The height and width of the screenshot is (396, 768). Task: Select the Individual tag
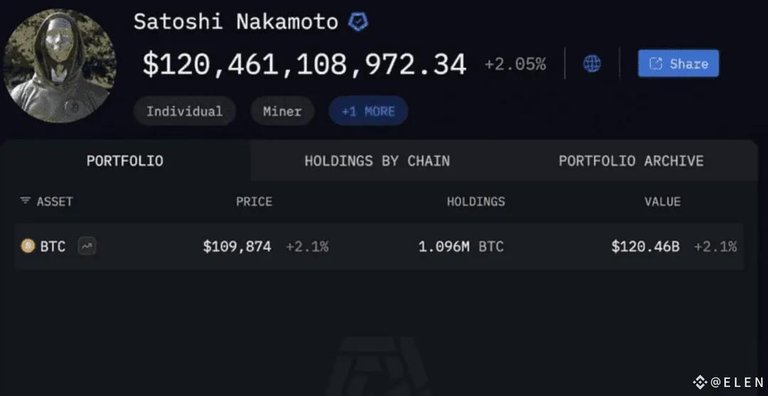pyautogui.click(x=185, y=111)
